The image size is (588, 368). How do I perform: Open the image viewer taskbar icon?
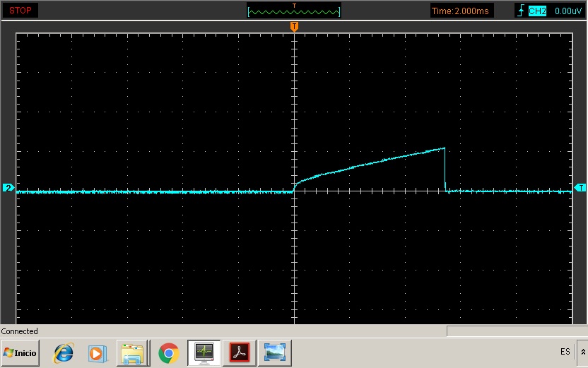tap(273, 352)
